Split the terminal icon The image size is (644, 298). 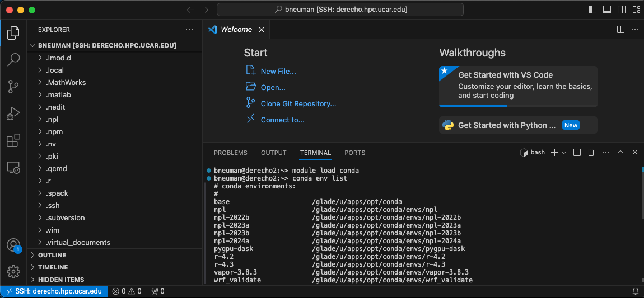(577, 153)
